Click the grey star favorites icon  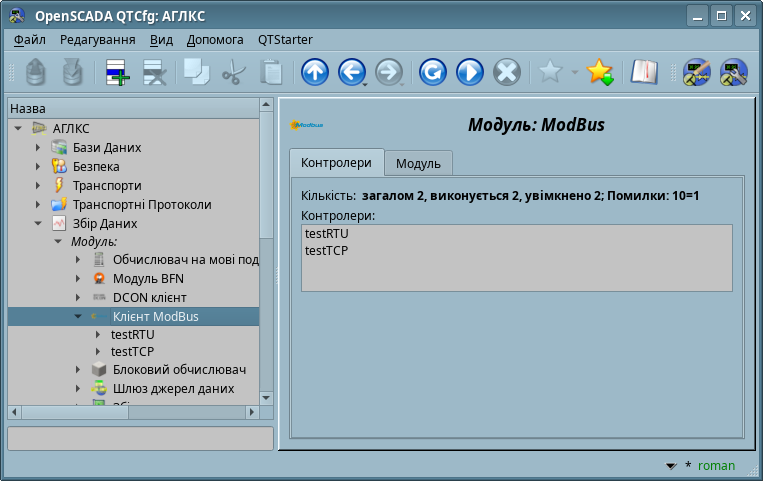[x=550, y=72]
